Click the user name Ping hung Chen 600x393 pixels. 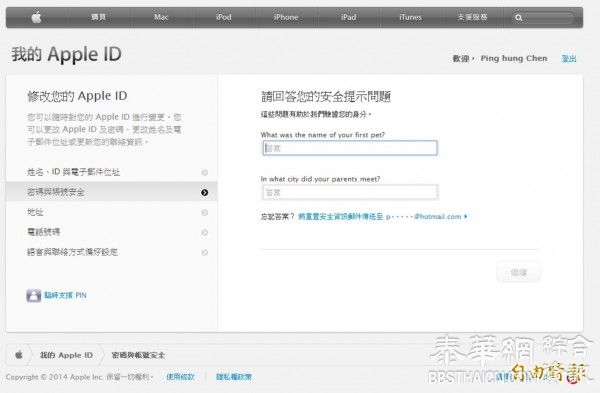[x=514, y=59]
